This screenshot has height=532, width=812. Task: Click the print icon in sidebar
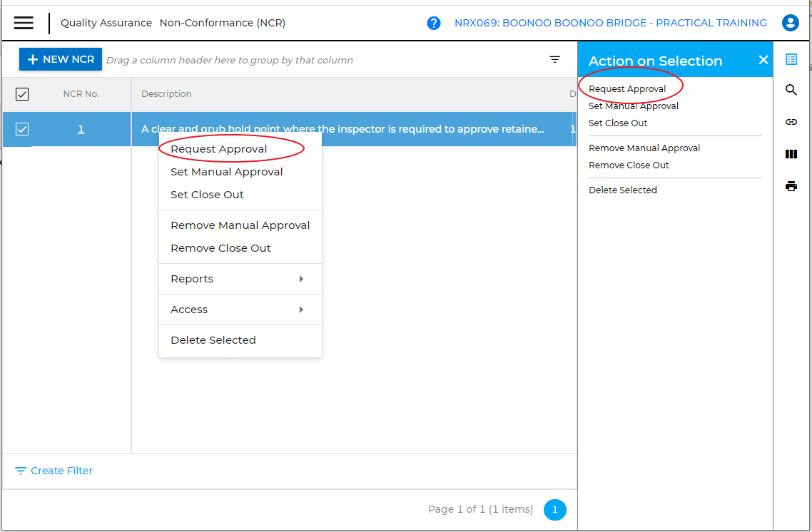(791, 186)
